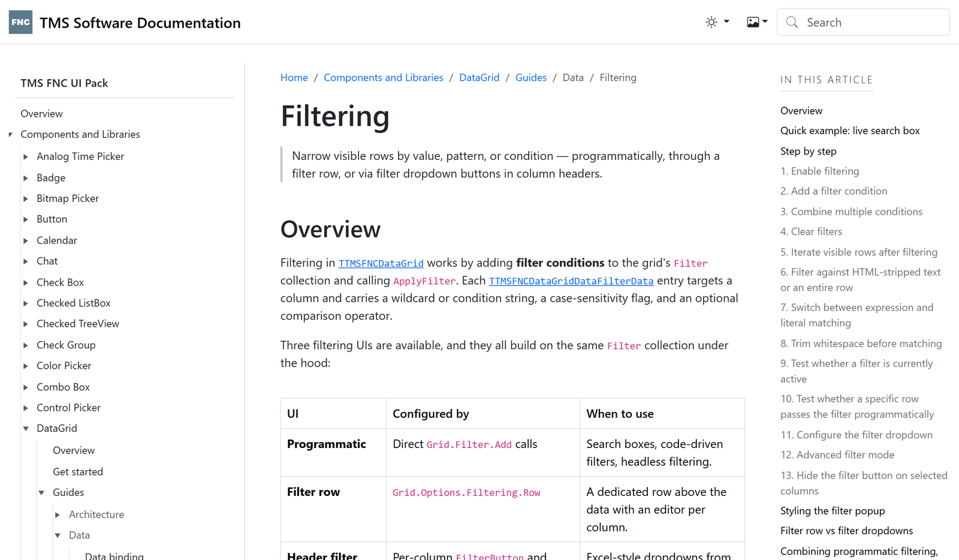Collapse the DataGrid tree node
The height and width of the screenshot is (560, 959).
coord(26,428)
